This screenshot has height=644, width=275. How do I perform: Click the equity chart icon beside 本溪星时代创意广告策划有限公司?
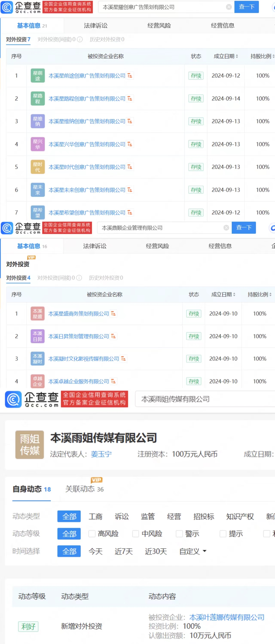point(130,167)
